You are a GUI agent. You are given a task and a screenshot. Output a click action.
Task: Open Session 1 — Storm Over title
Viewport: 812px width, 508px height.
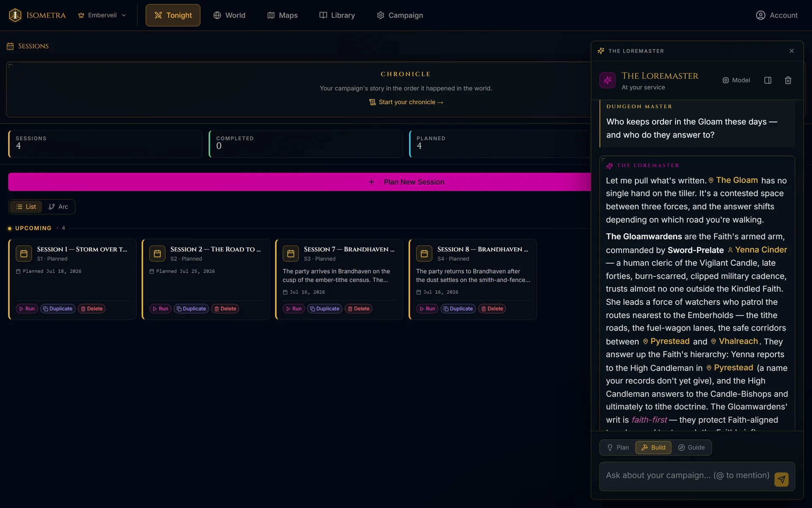(82, 249)
